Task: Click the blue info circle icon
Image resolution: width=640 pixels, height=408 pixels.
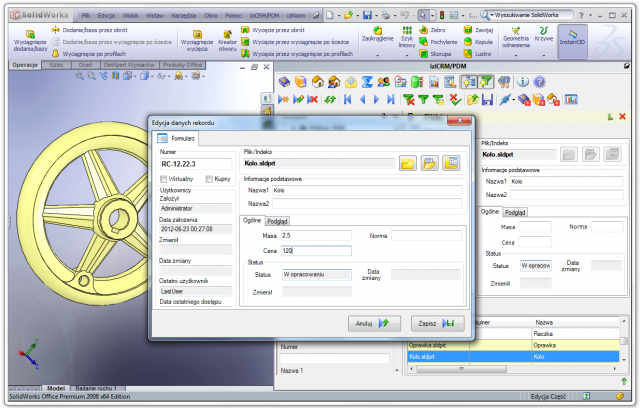Action: (522, 82)
